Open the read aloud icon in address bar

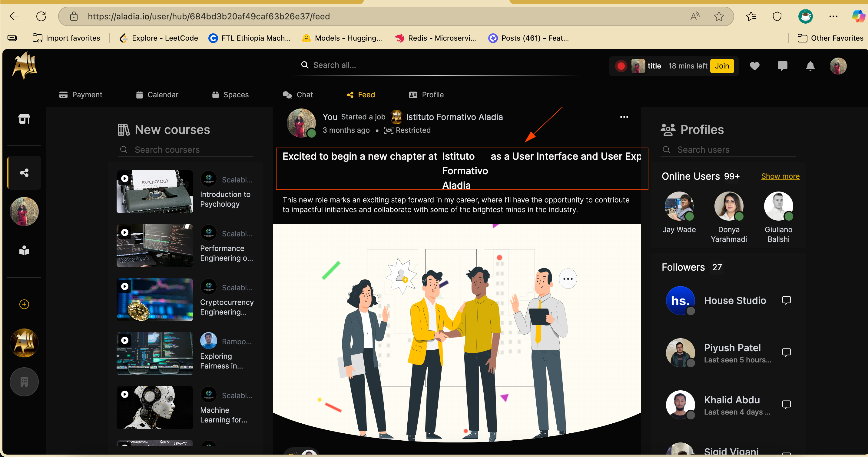pos(695,16)
